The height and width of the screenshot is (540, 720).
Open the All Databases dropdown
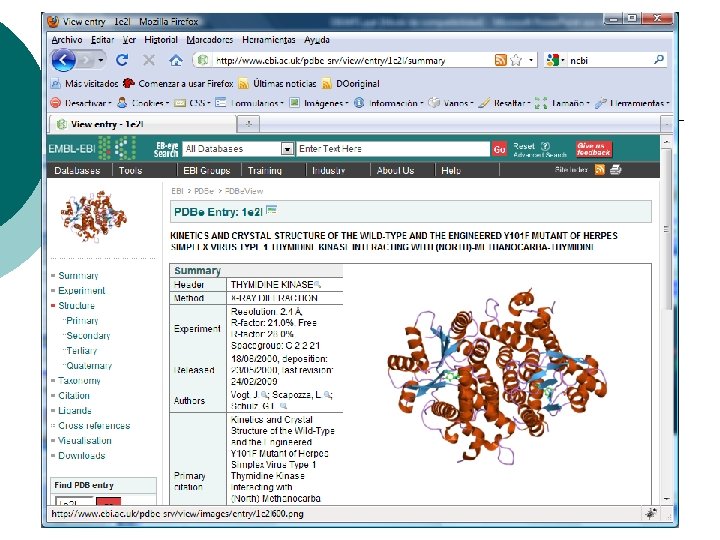pyautogui.click(x=238, y=149)
